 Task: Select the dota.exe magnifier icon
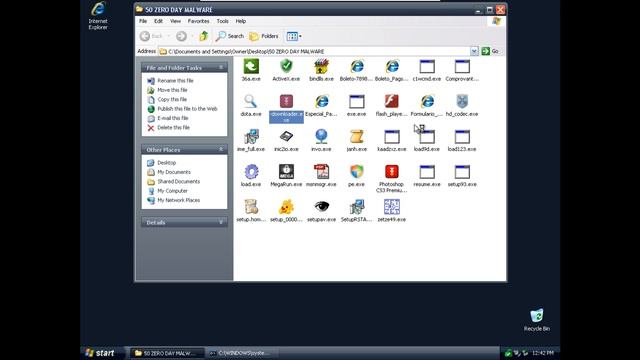251,102
